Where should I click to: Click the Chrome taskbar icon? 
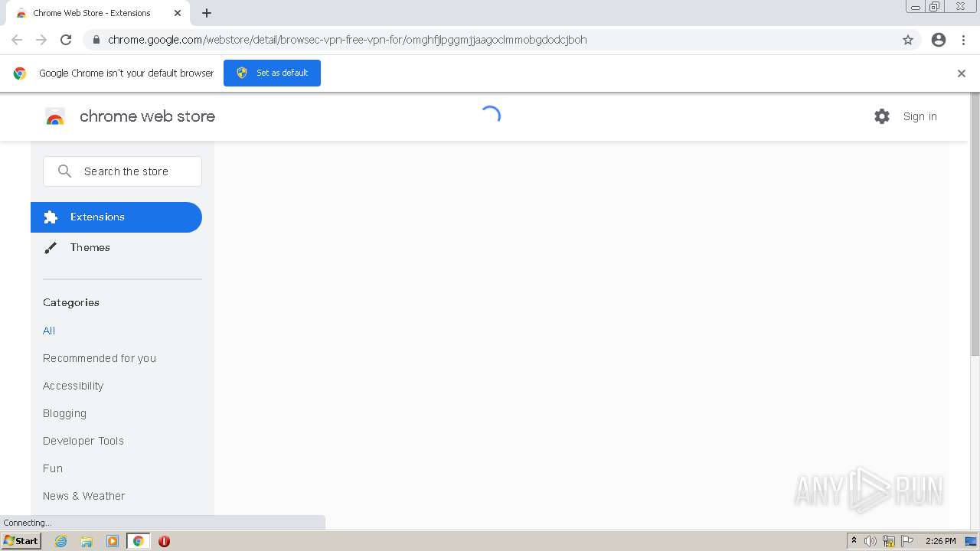[139, 541]
